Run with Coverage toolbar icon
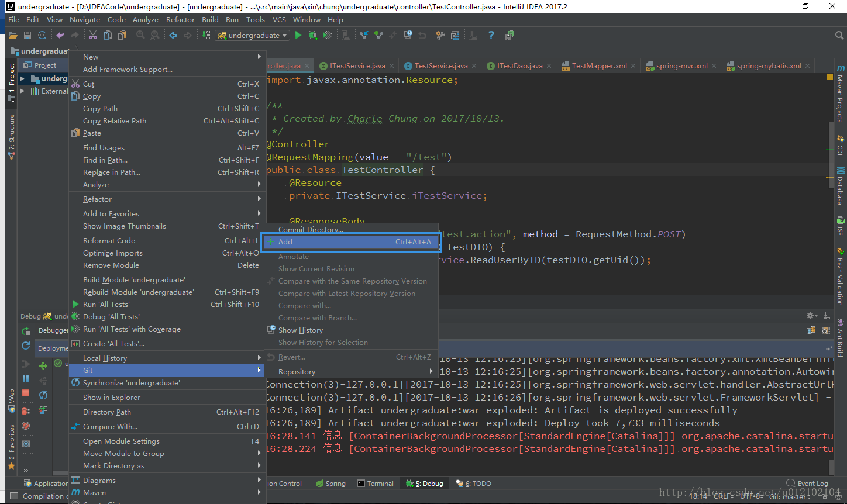The image size is (847, 504). coord(328,36)
